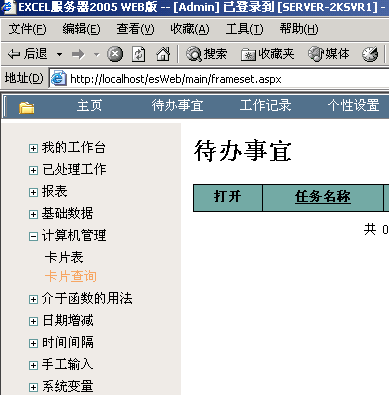
Task: Open the 卡片查询 link
Action: point(71,276)
